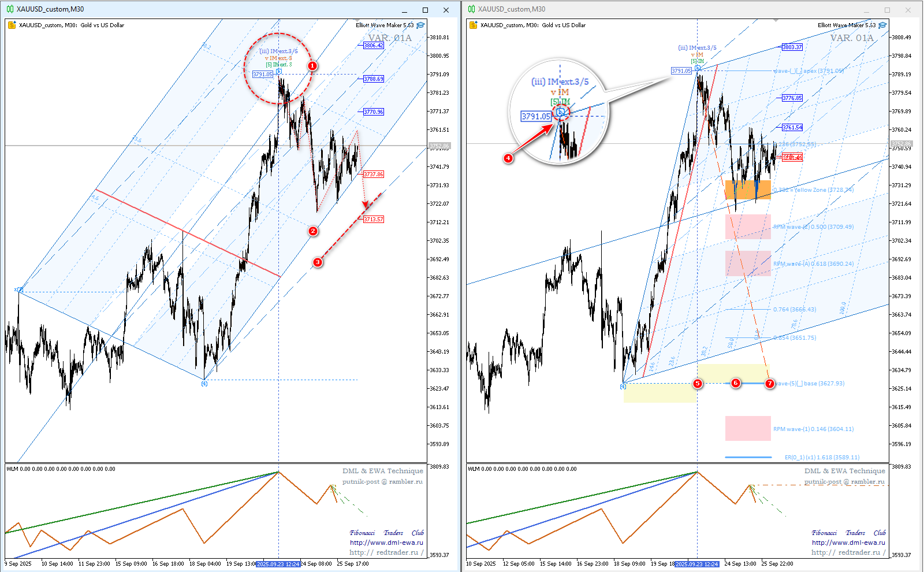Select red marker 3 on the dashed trendline
Viewport: 924px width, 572px height.
[x=318, y=262]
